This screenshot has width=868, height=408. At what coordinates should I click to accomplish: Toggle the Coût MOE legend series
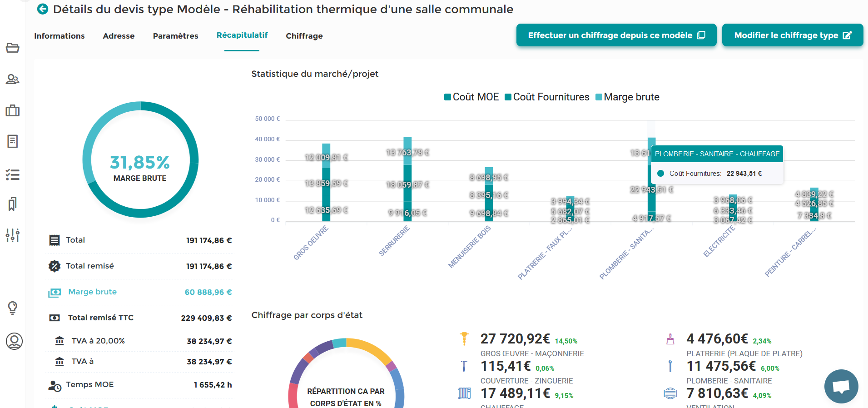point(471,97)
